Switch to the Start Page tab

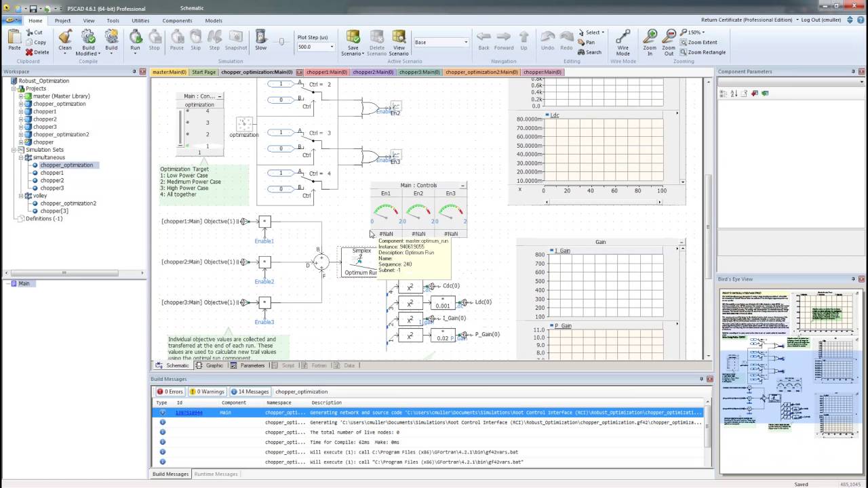(x=203, y=72)
